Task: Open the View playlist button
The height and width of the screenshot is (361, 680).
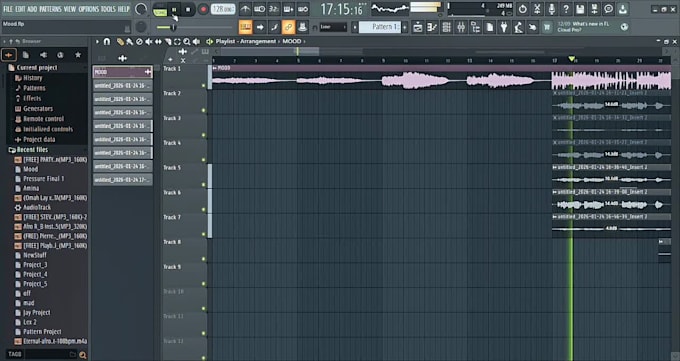Action: tap(418, 27)
